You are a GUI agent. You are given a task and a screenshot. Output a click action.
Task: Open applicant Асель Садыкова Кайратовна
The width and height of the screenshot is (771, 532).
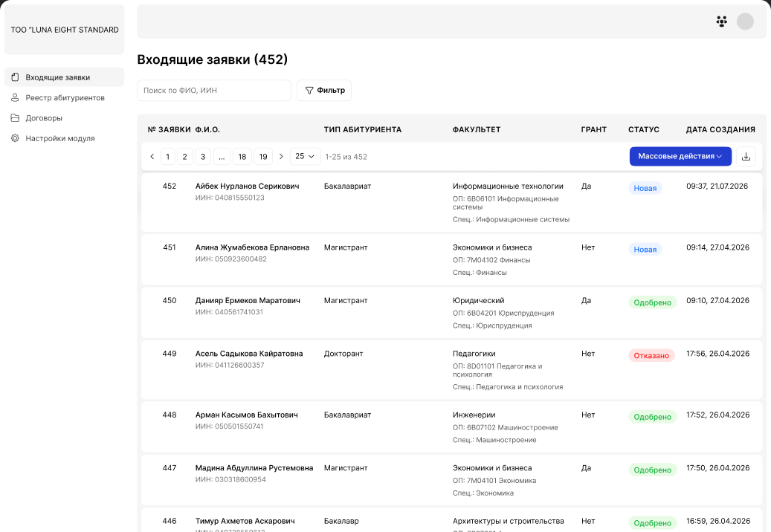click(249, 354)
